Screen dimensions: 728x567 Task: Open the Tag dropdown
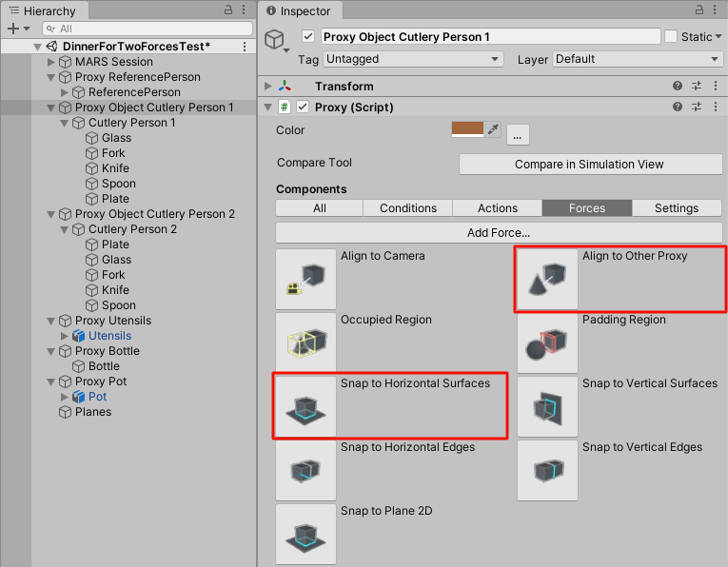click(413, 59)
